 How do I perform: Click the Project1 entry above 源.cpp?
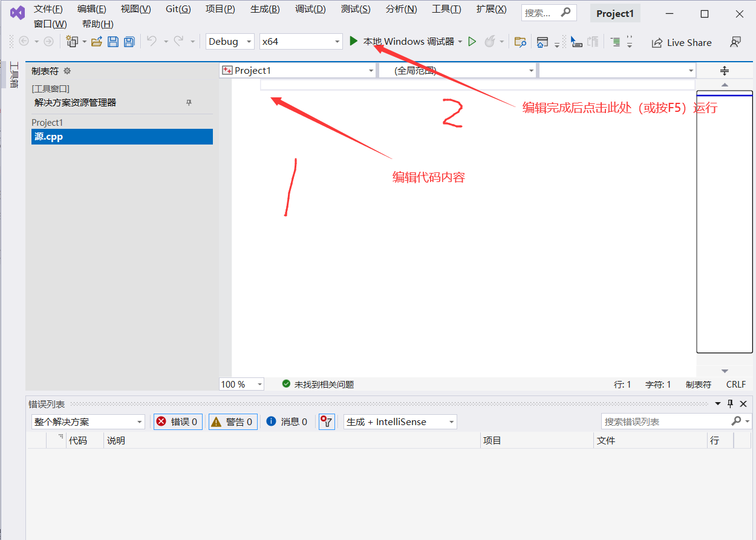point(47,123)
